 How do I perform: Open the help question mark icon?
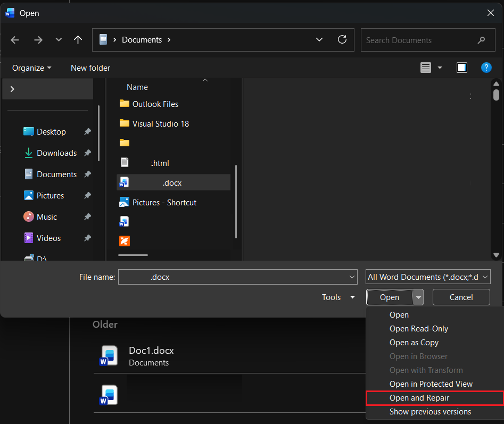[x=486, y=68]
